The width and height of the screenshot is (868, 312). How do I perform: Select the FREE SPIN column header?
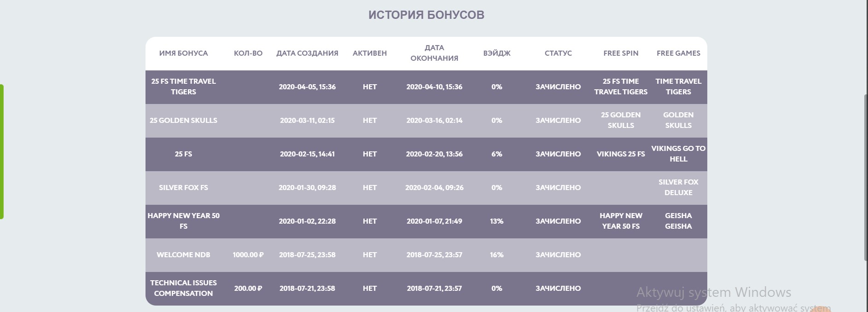621,53
